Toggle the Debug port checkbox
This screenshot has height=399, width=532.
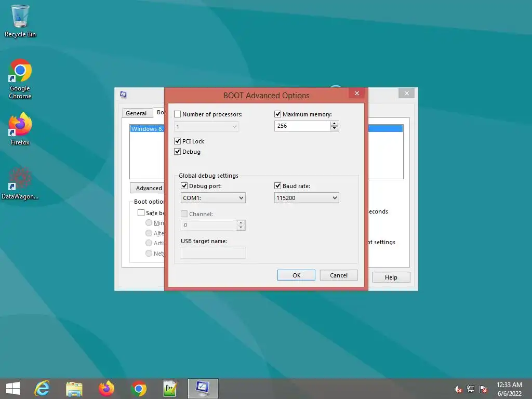click(184, 185)
